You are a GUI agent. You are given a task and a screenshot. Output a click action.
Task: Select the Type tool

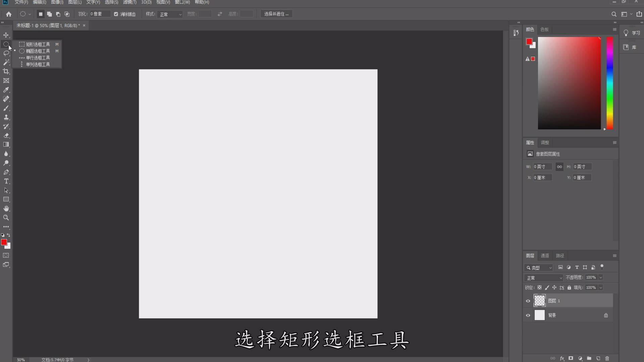point(6,181)
